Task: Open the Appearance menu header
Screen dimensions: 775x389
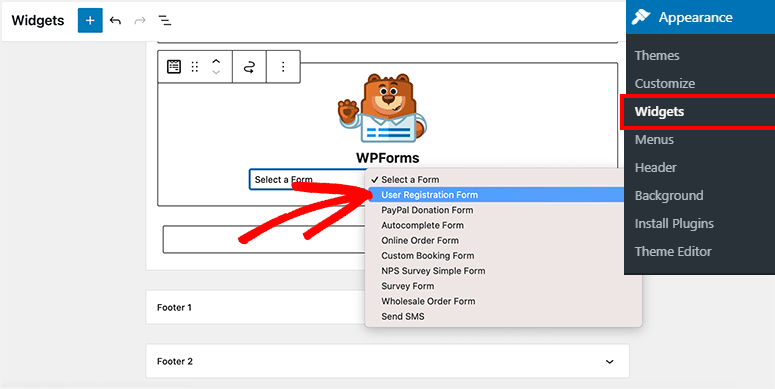Action: pyautogui.click(x=700, y=17)
